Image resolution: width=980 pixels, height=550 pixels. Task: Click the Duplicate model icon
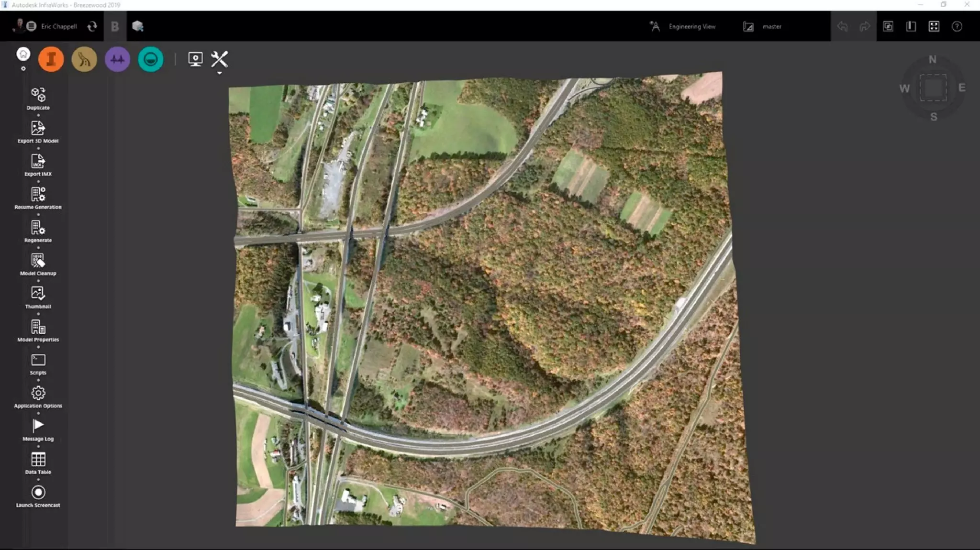click(x=38, y=95)
